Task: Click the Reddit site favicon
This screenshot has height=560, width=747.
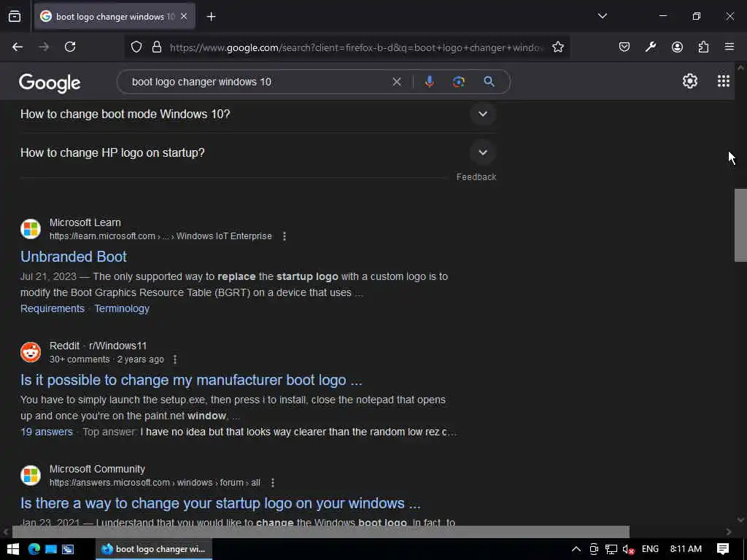Action: pos(31,352)
